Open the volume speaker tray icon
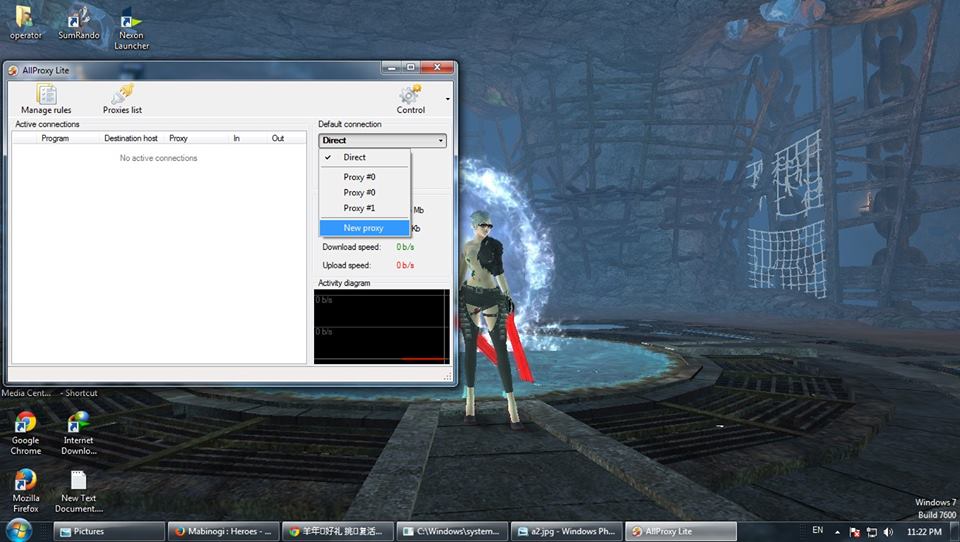This screenshot has height=542, width=960. coord(888,532)
